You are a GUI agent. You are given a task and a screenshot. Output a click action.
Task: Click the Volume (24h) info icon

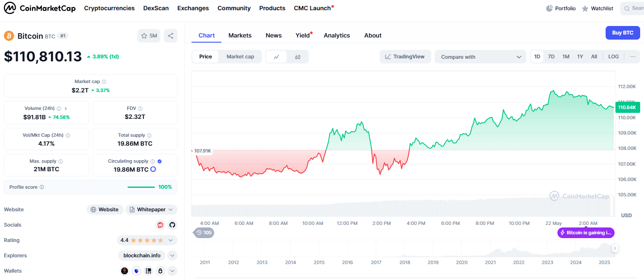point(59,109)
